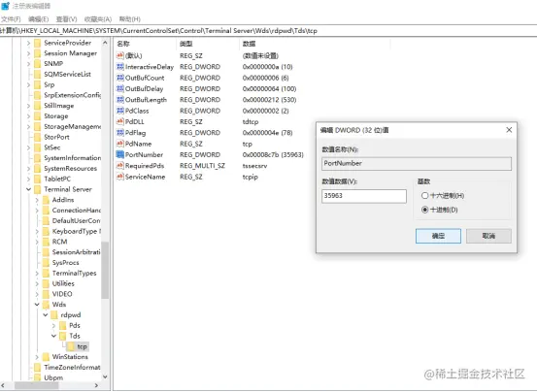Click the tree pane vertical scrollbar thumb

(x=105, y=270)
